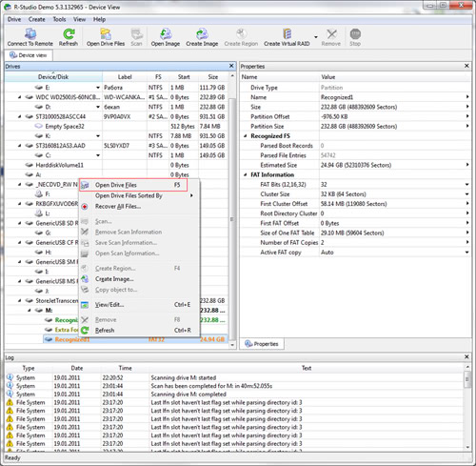This screenshot has width=476, height=466.
Task: Click the View/Edit icon in the context menu
Action: click(85, 305)
